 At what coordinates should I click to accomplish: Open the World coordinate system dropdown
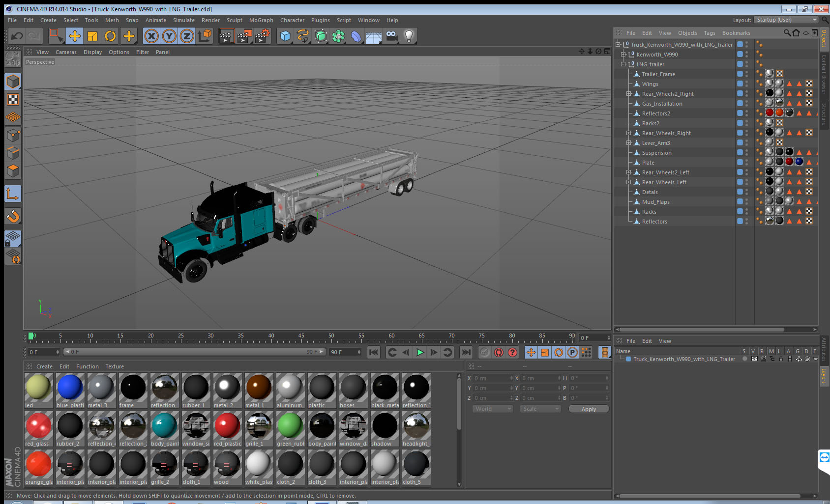click(x=493, y=409)
